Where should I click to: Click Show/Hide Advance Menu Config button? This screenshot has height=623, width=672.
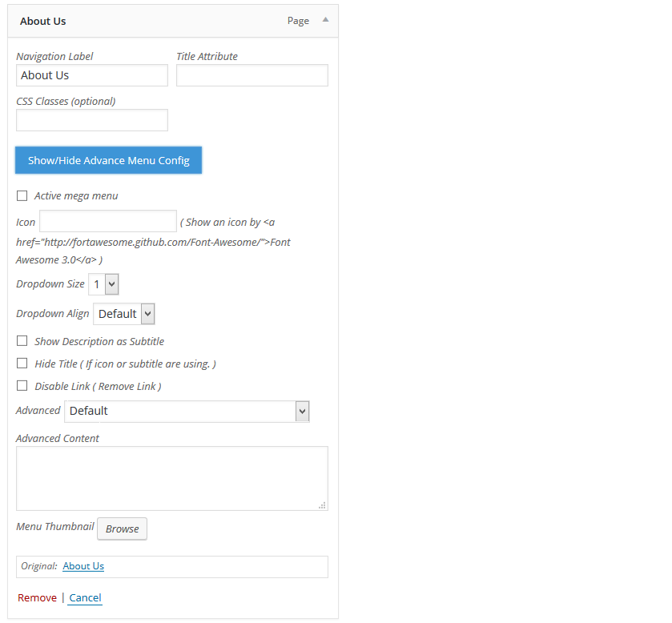[x=108, y=160]
